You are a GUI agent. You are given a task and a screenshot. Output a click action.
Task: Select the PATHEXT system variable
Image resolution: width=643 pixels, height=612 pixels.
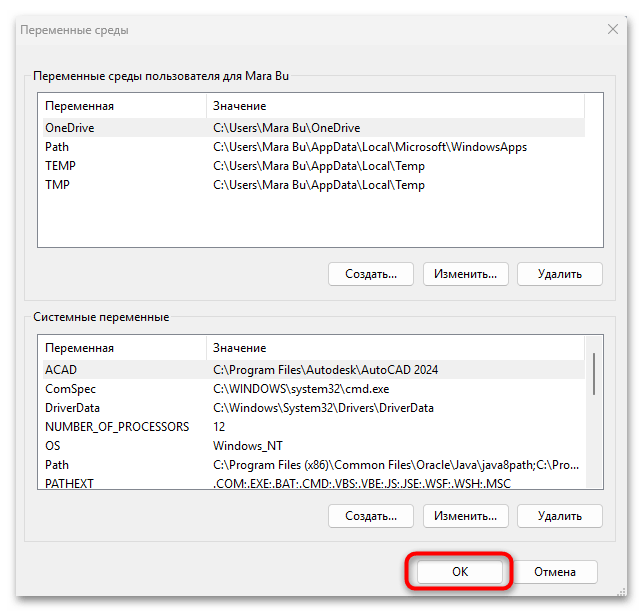click(314, 482)
